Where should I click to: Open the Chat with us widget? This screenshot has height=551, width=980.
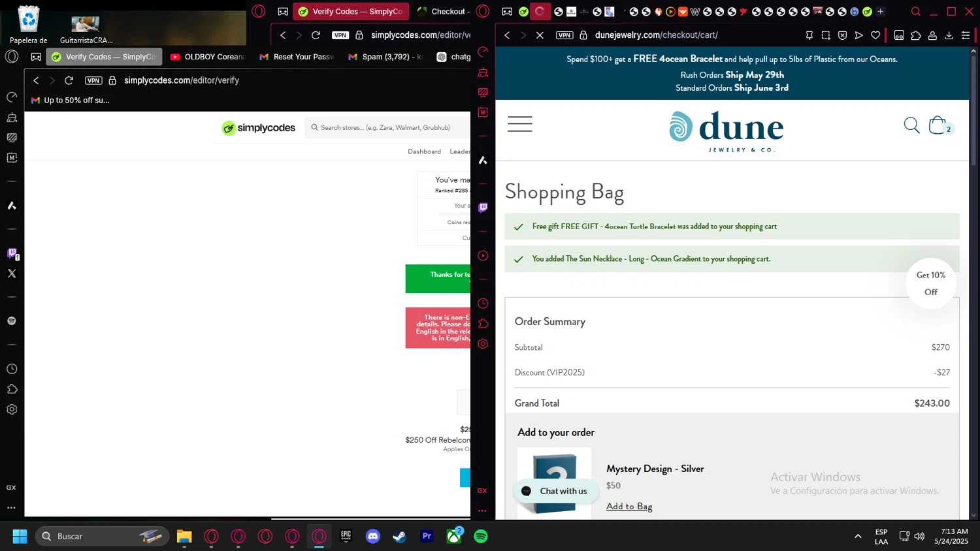pos(555,491)
